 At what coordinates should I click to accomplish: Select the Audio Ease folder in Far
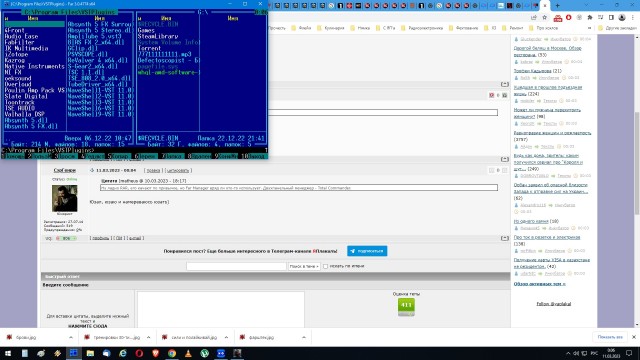click(21, 36)
